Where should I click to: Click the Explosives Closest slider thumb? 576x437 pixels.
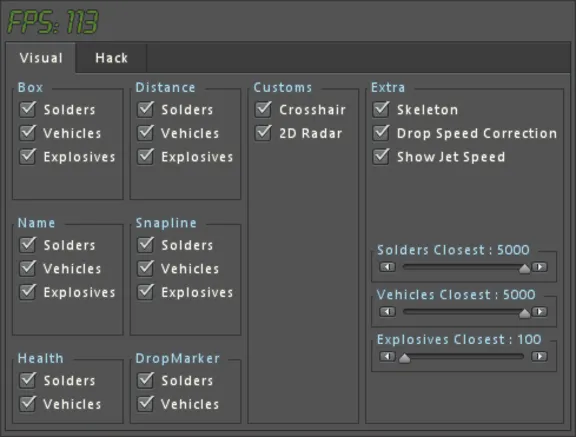point(404,358)
